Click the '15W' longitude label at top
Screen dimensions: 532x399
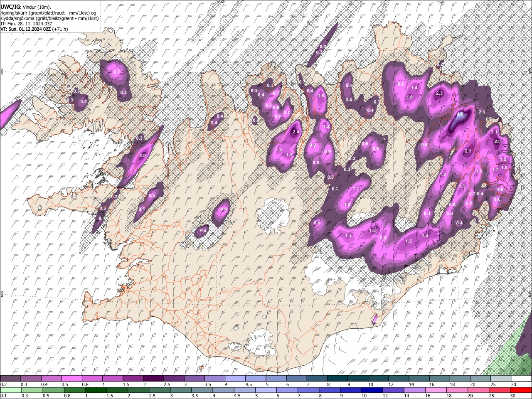coord(440,2)
